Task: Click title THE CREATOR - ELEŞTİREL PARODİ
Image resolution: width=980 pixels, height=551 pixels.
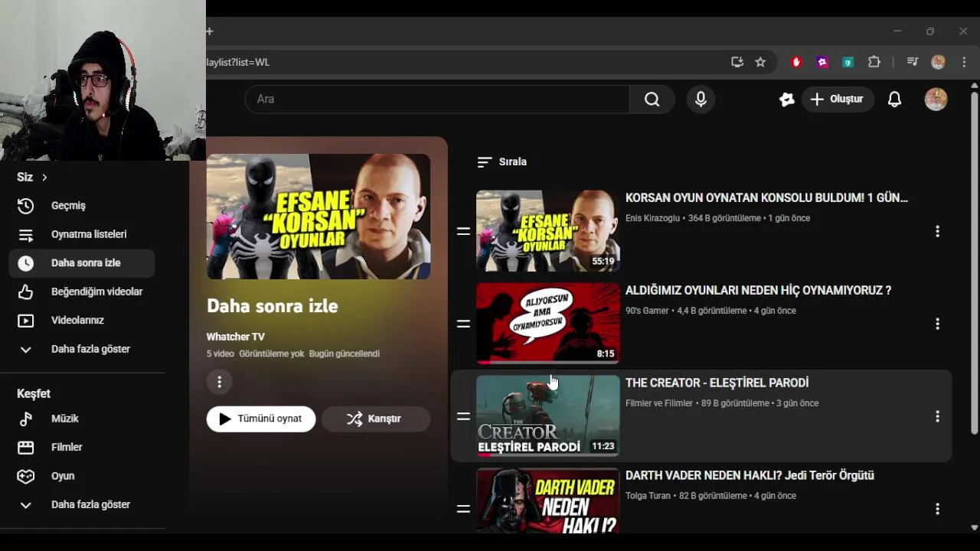Action: [717, 383]
